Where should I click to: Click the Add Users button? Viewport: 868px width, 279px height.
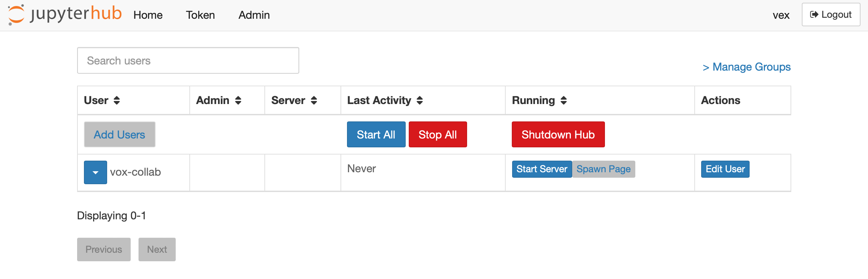pyautogui.click(x=119, y=135)
